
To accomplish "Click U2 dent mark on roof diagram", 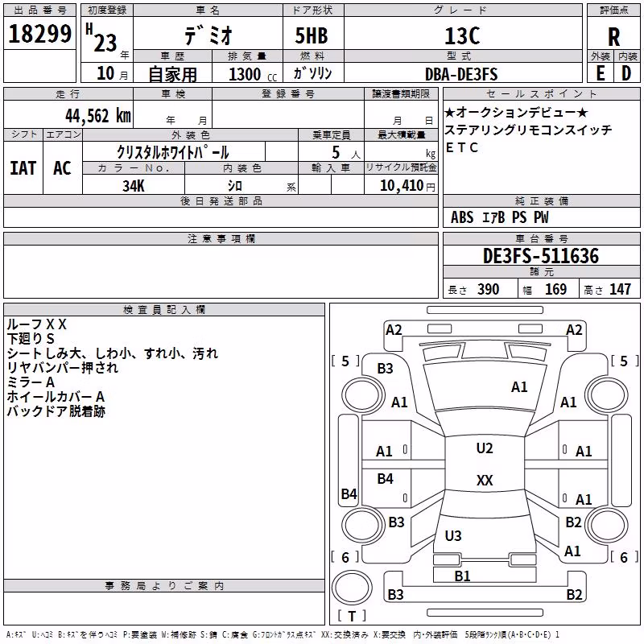I will coord(485,448).
